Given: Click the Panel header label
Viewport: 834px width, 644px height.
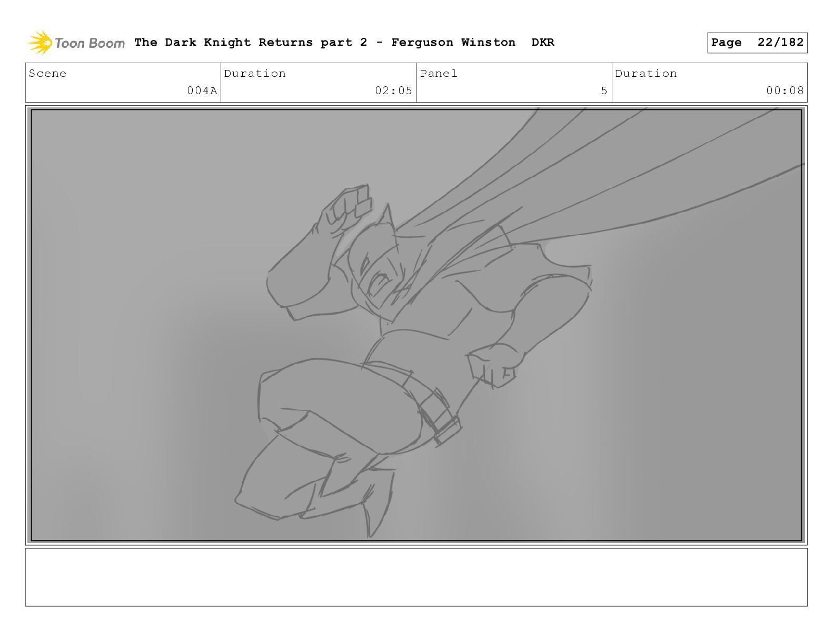Looking at the screenshot, I should (x=439, y=74).
